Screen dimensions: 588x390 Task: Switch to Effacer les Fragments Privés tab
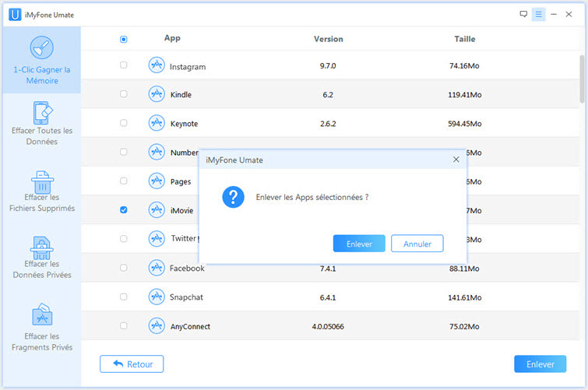pyautogui.click(x=41, y=327)
